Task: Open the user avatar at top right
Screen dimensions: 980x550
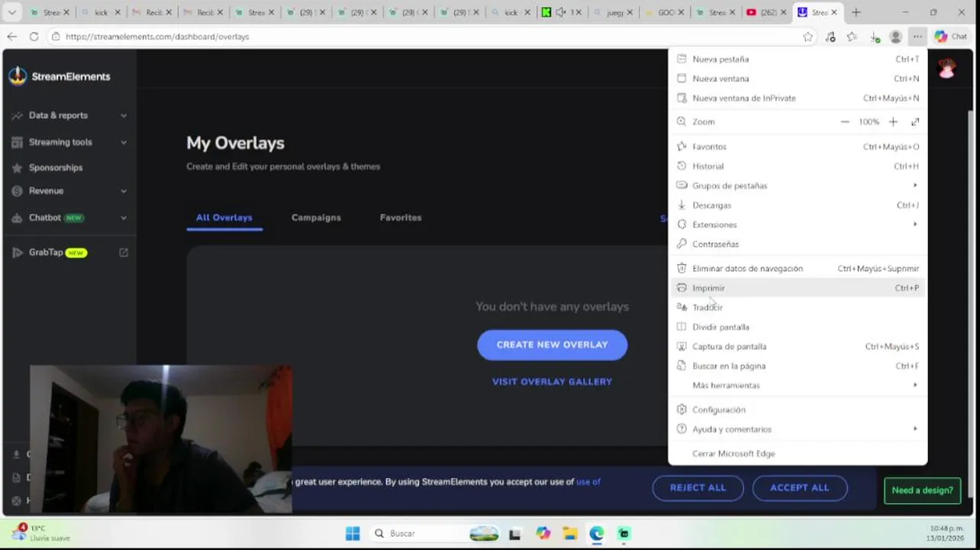Action: pos(946,70)
